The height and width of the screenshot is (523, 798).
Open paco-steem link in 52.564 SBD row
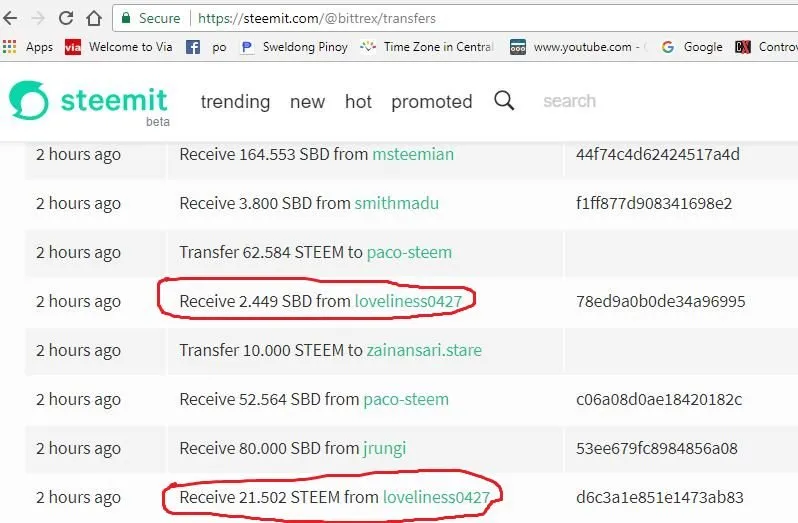coord(406,399)
